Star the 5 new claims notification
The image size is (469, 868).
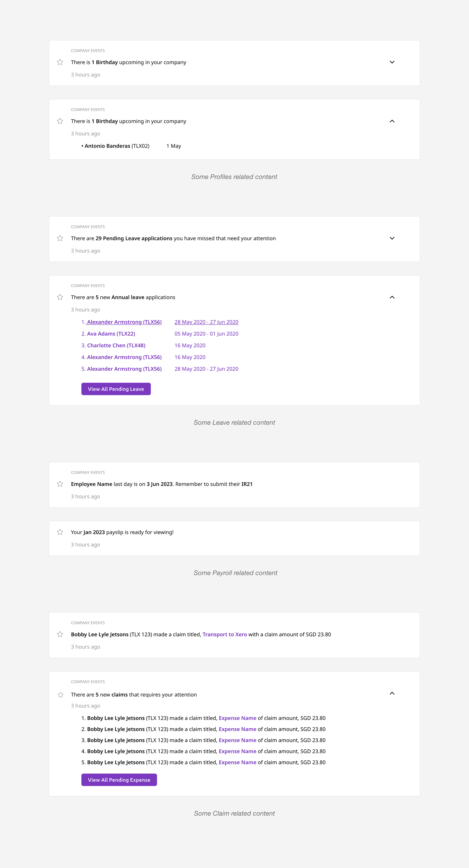61,695
